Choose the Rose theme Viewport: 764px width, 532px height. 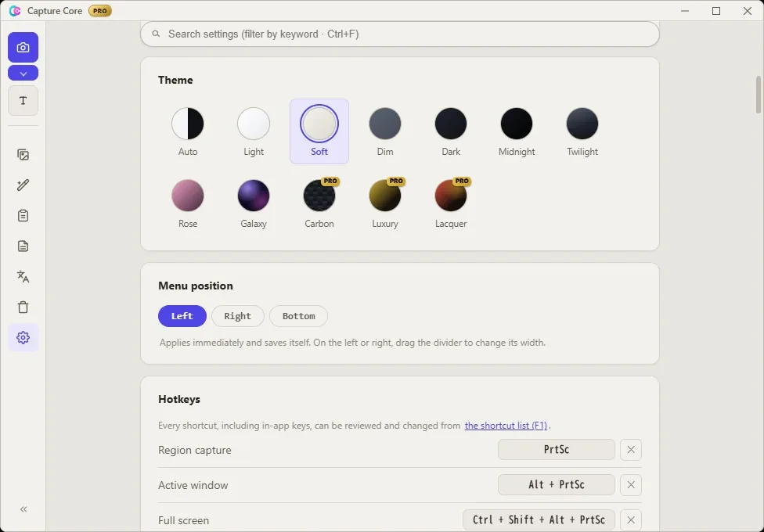pyautogui.click(x=188, y=203)
